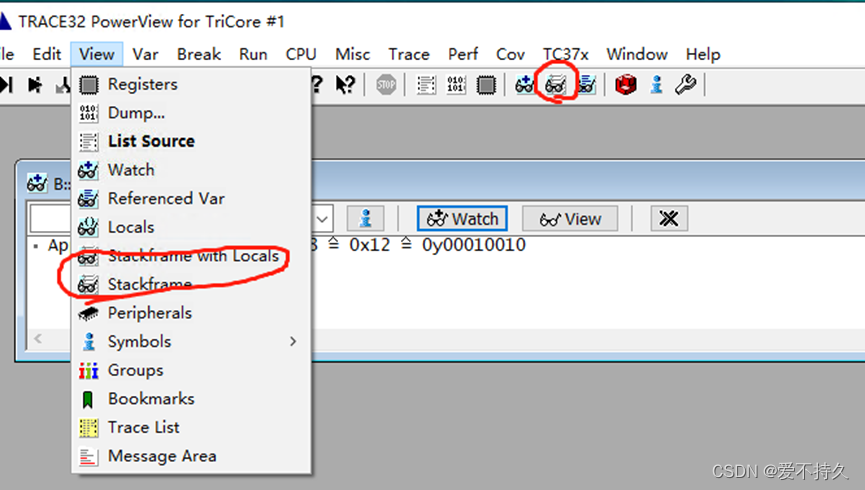Click the watch window left scroll arrow
The width and height of the screenshot is (865, 490).
(x=38, y=338)
